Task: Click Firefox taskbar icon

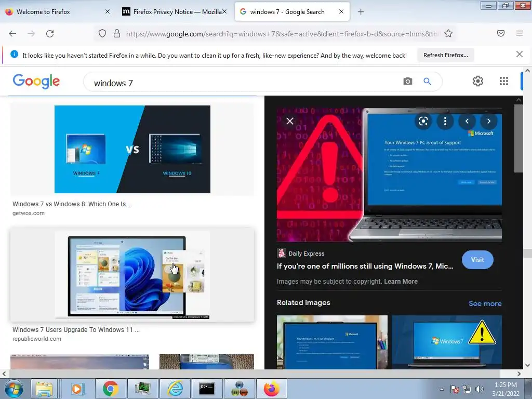Action: [271, 389]
